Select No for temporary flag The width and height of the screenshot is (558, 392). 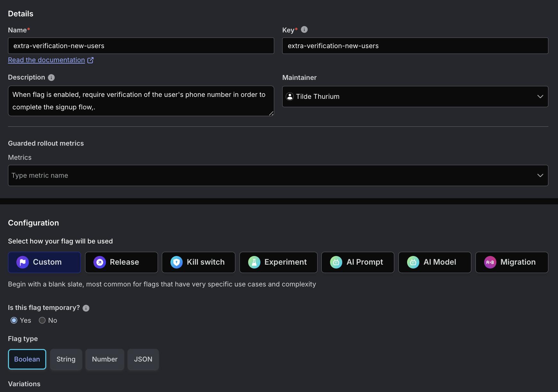[42, 320]
